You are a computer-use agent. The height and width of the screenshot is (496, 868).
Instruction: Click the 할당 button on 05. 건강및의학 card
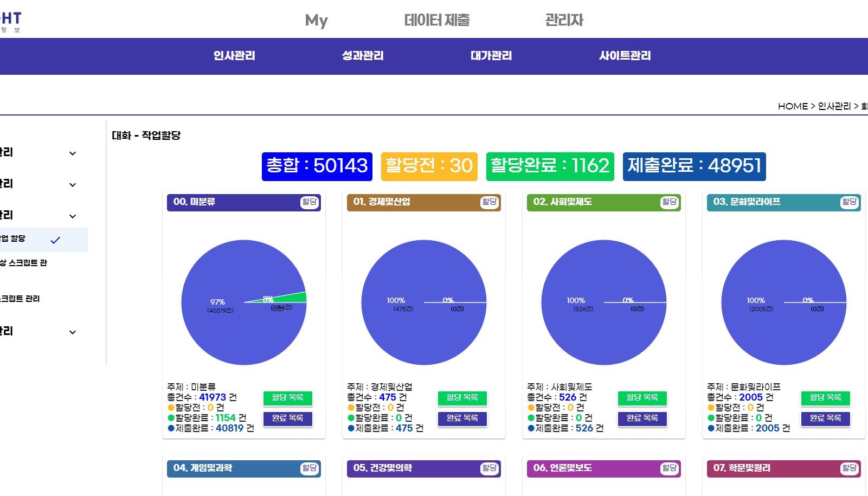click(490, 468)
